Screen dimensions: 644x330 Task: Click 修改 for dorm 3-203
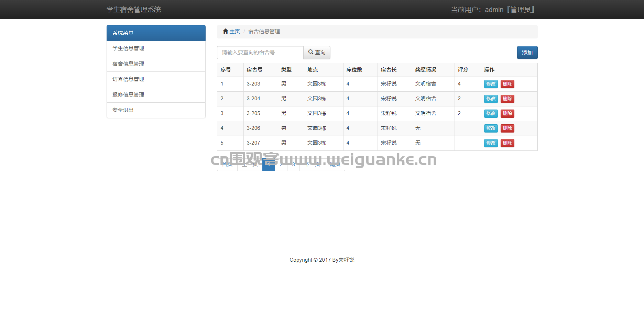pos(491,84)
